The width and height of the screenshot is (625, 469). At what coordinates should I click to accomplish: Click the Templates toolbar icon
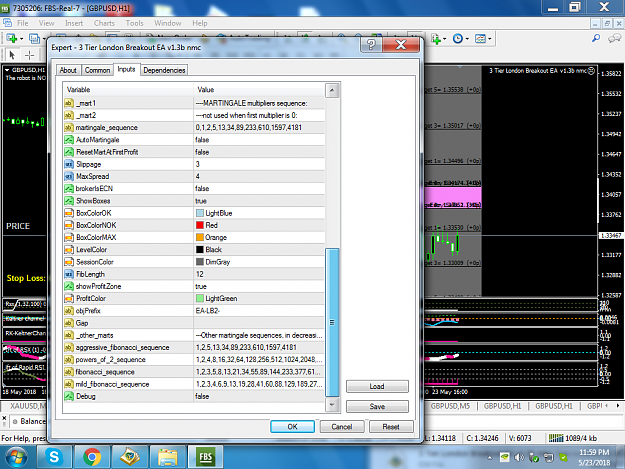click(480, 39)
